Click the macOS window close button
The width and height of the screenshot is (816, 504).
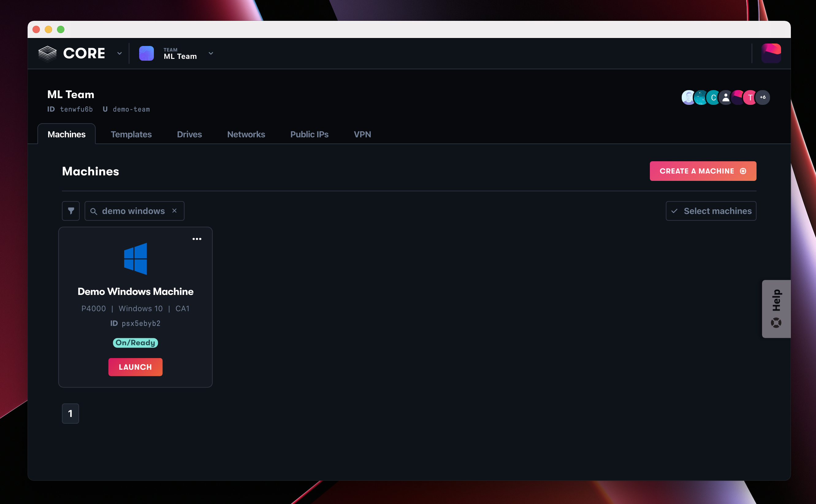[x=36, y=29]
